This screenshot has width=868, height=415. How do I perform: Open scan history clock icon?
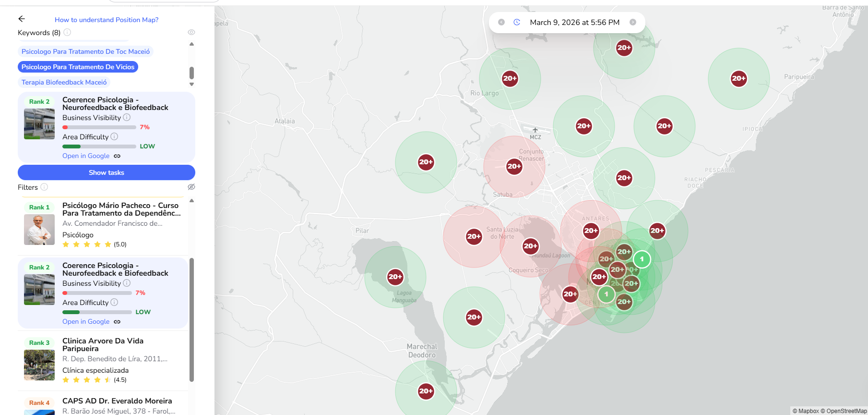pos(517,22)
